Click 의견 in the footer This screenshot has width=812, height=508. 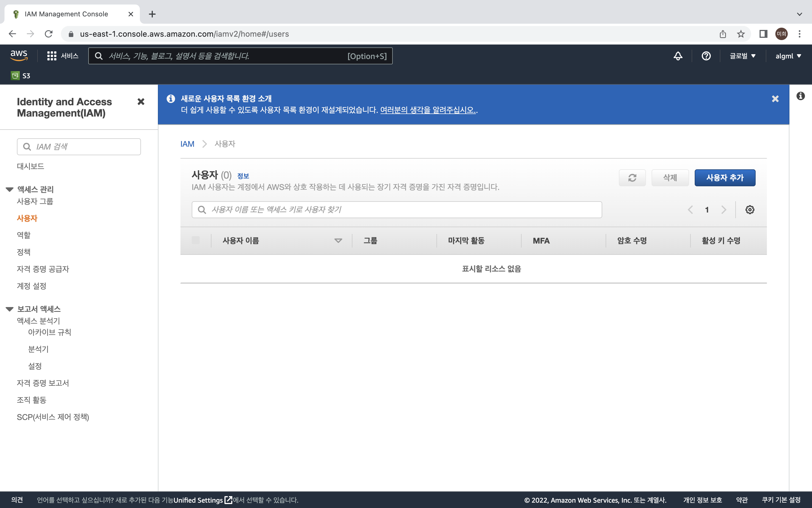(x=17, y=500)
